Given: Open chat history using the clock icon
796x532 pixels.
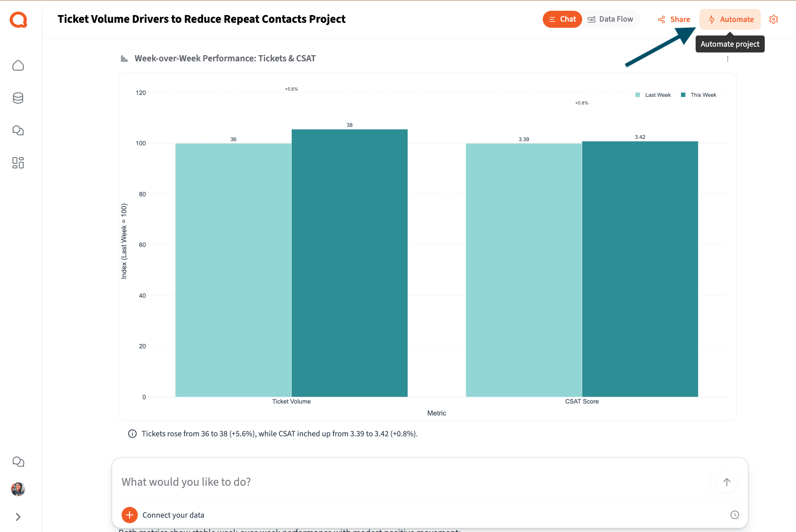Looking at the screenshot, I should [x=734, y=515].
